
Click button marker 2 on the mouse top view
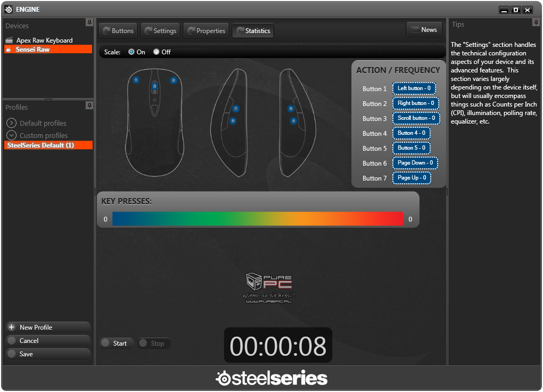tap(174, 80)
